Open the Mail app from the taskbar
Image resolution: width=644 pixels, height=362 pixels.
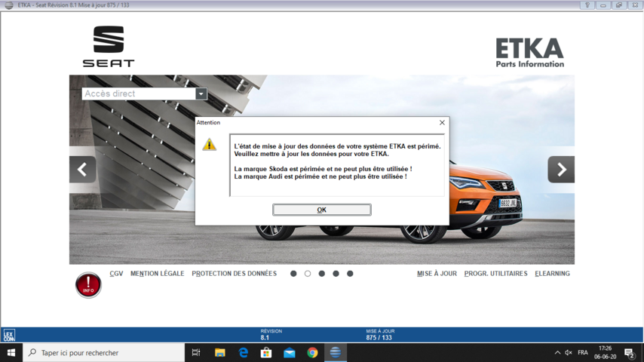(289, 352)
